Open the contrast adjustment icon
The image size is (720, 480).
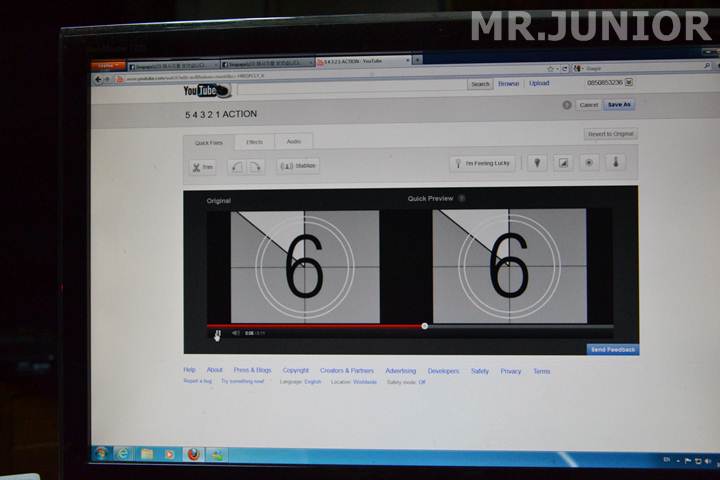563,163
